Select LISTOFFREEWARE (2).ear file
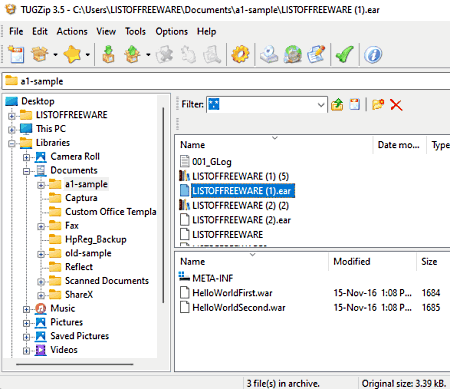This screenshot has width=450, height=389. pos(241,220)
